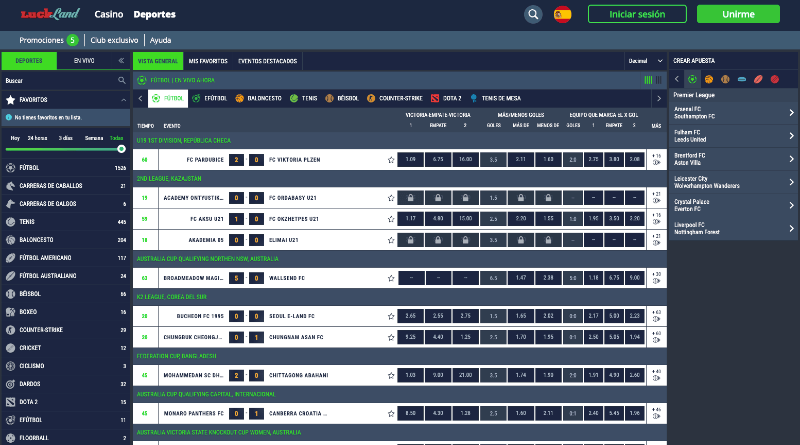Open Casino in top navigation
800x445 pixels.
tap(109, 14)
